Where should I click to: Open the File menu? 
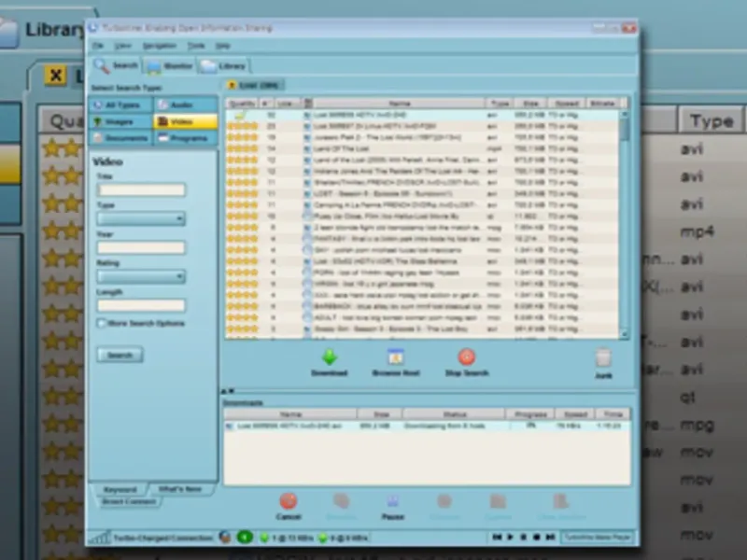(98, 46)
